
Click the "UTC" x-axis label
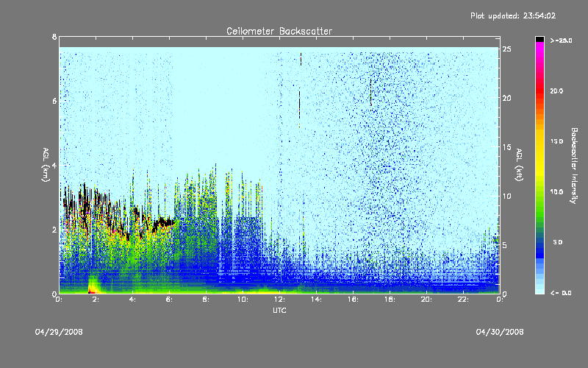coord(279,310)
